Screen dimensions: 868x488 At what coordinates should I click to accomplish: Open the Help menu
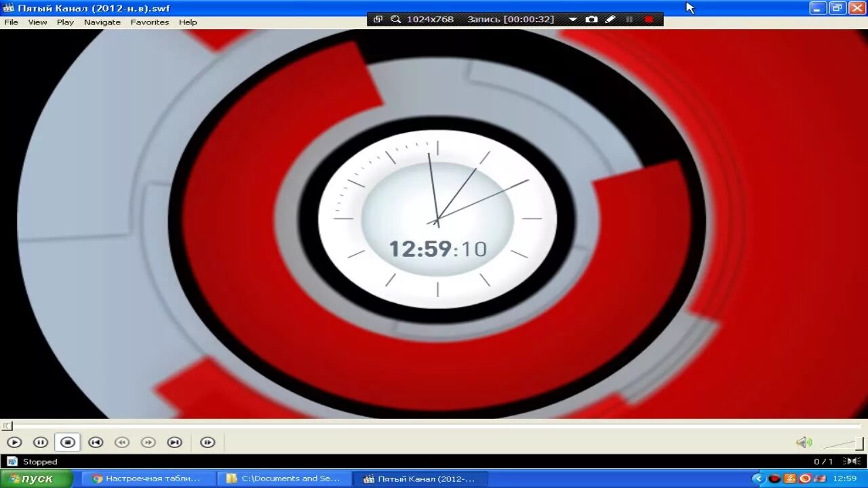point(188,22)
